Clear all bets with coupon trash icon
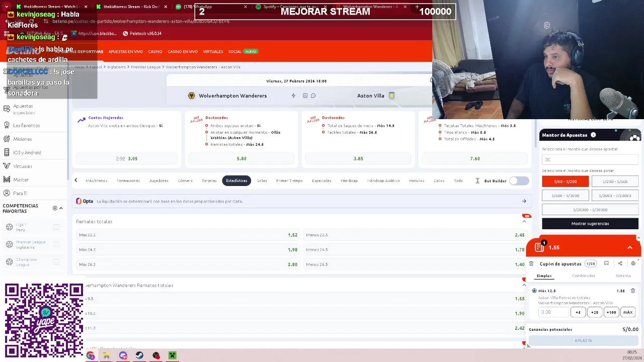 pos(531,263)
